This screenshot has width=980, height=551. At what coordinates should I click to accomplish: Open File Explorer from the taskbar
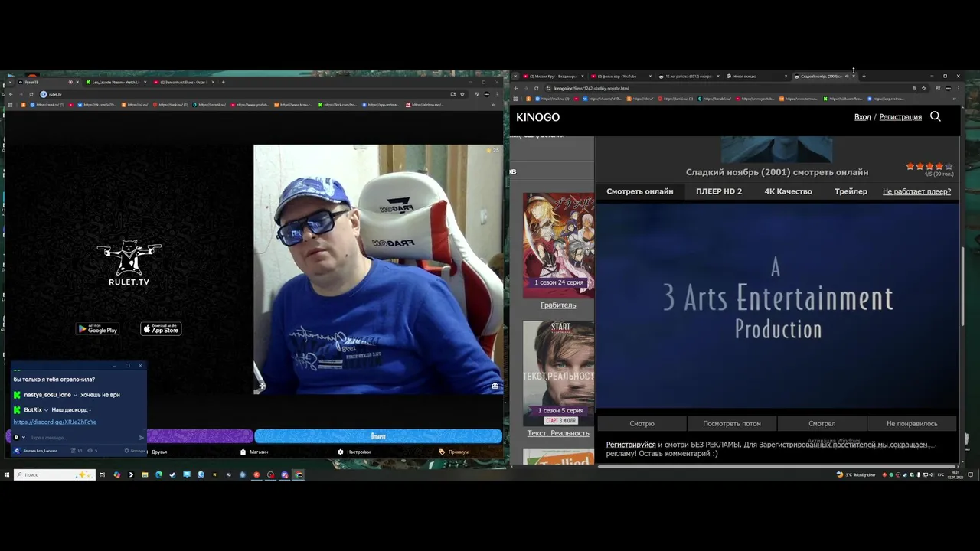[144, 474]
